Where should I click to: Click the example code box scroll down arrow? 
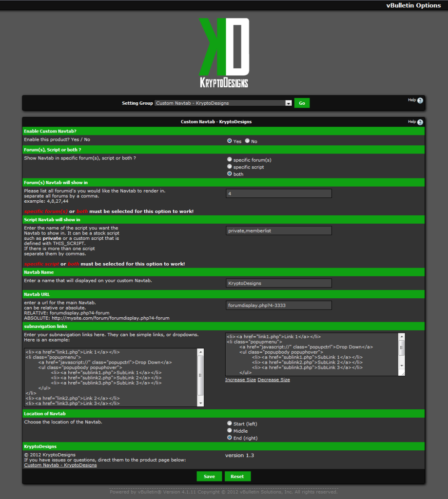(200, 403)
